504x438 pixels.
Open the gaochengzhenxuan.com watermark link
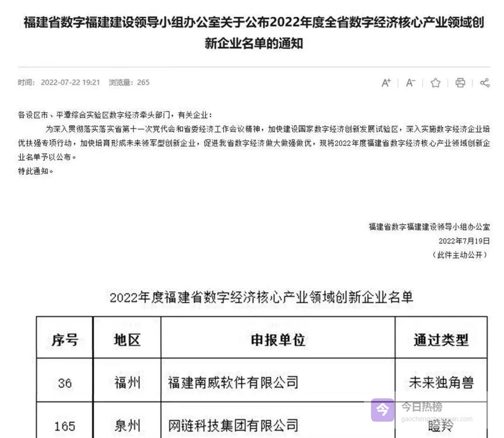(436, 419)
